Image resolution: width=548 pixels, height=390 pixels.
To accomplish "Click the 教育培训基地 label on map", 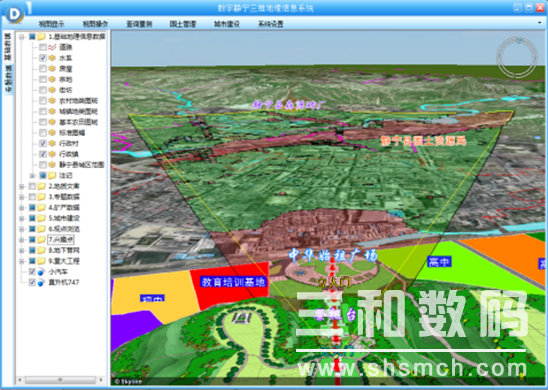I will click(233, 282).
